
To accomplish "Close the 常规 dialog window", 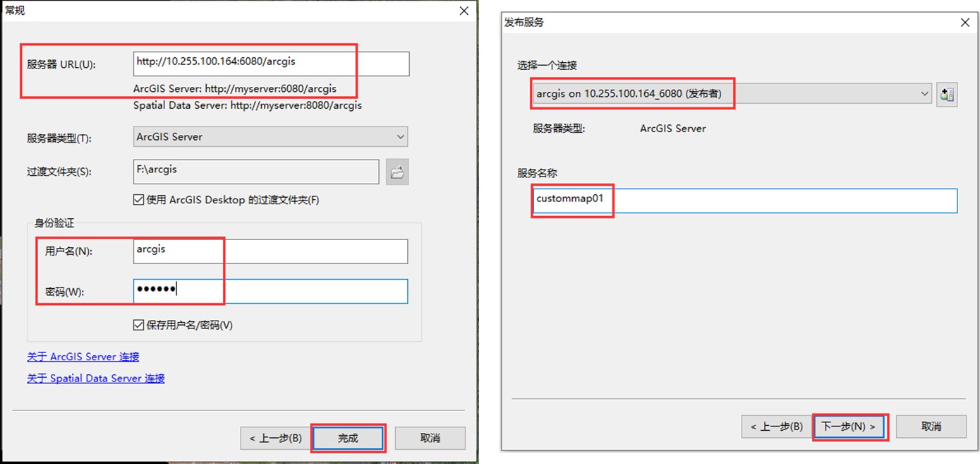I will (x=464, y=11).
